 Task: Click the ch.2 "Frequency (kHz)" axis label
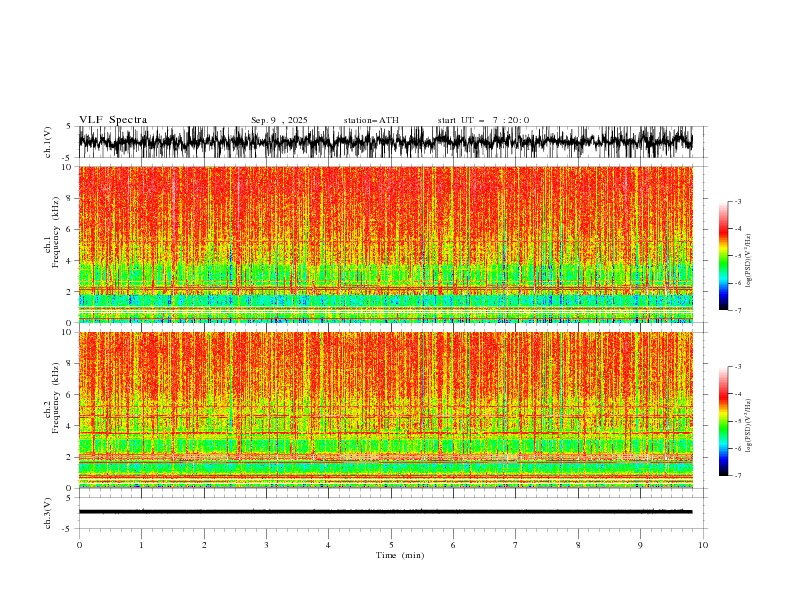(56, 398)
